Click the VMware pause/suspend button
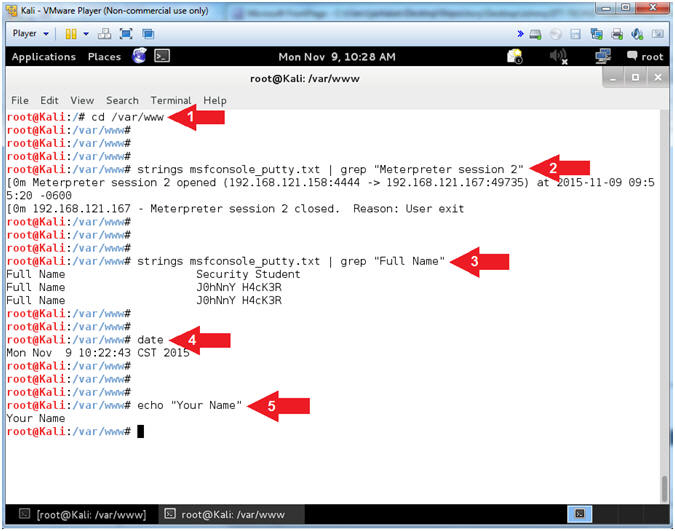The image size is (675, 531). pos(71,34)
